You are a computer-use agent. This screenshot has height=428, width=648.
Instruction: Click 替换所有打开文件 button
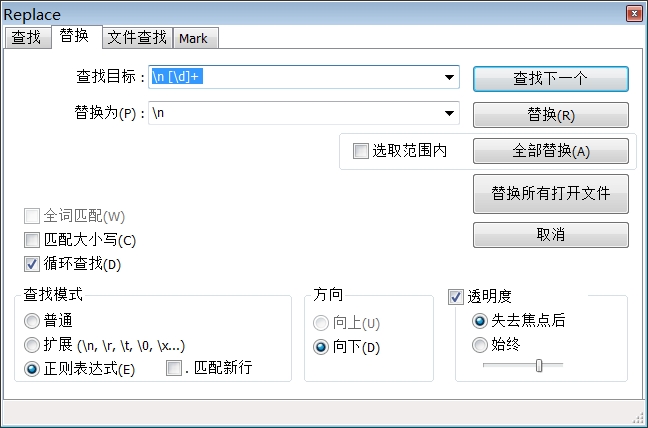click(550, 193)
